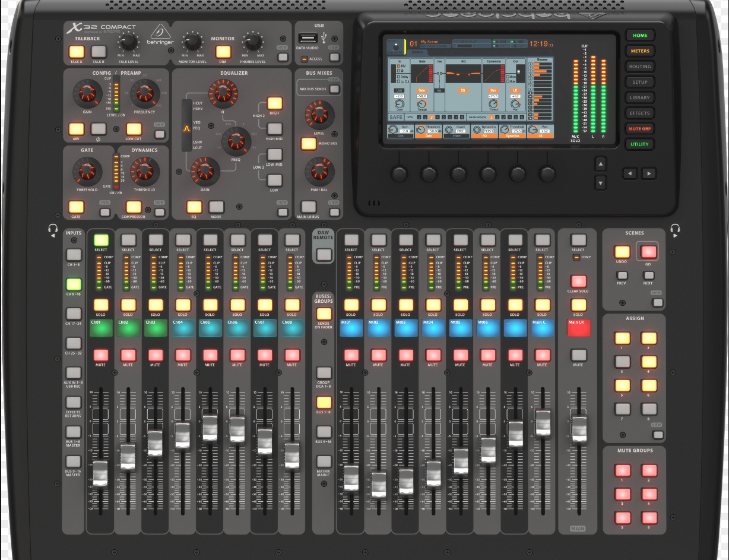Click the PAN / BAL knob
Viewport: 729px width, 560px height.
point(319,171)
